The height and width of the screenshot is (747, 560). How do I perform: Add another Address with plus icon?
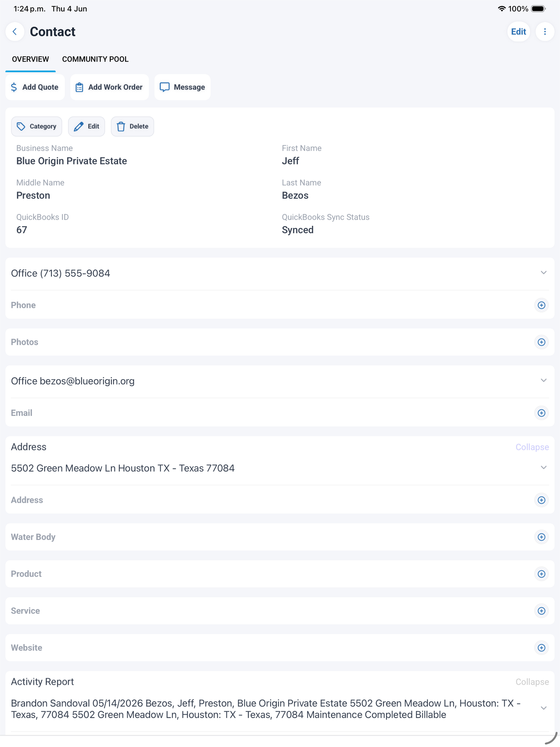[x=542, y=500]
